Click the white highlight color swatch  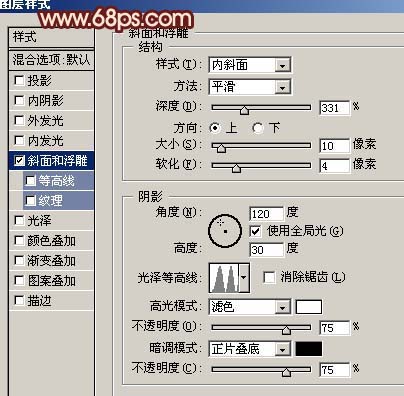309,307
